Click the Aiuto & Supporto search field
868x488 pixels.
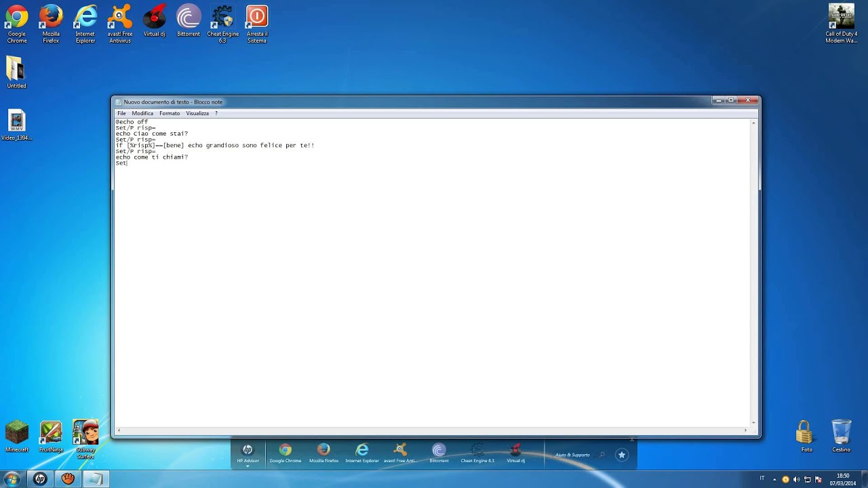point(579,455)
